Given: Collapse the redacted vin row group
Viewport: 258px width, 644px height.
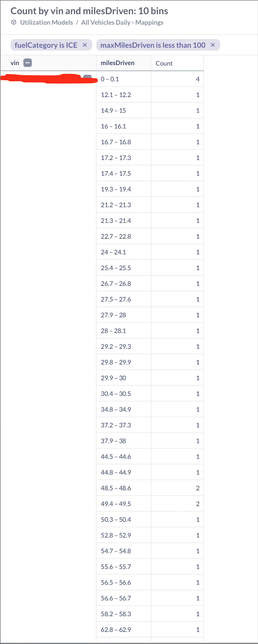Looking at the screenshot, I should tap(87, 77).
